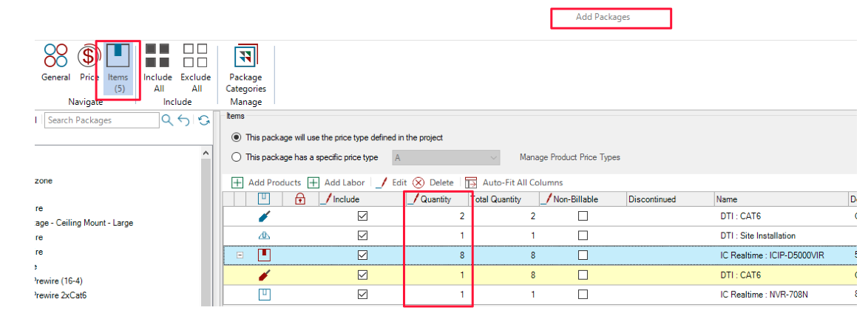The height and width of the screenshot is (313, 868).
Task: Check Non-Billable for NVR-708N row
Action: pos(583,295)
